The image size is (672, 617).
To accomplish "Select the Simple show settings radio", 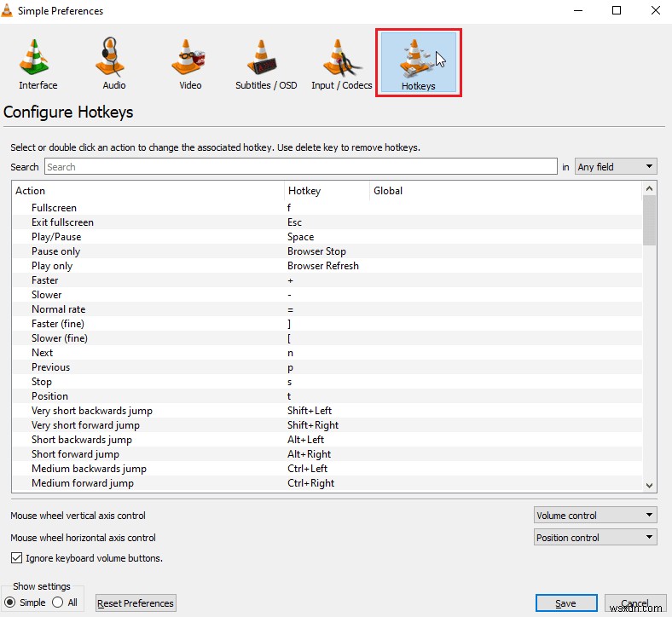I will point(9,603).
